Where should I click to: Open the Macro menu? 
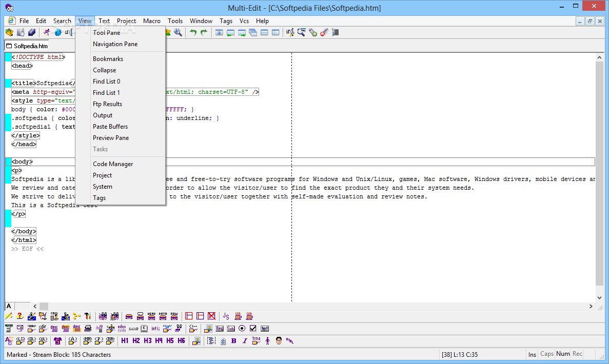[151, 21]
